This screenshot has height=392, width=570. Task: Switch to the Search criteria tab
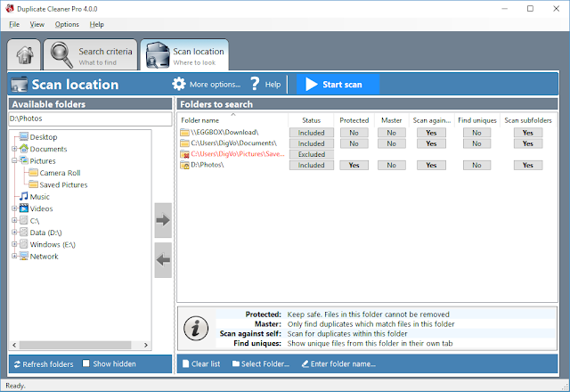pyautogui.click(x=91, y=55)
